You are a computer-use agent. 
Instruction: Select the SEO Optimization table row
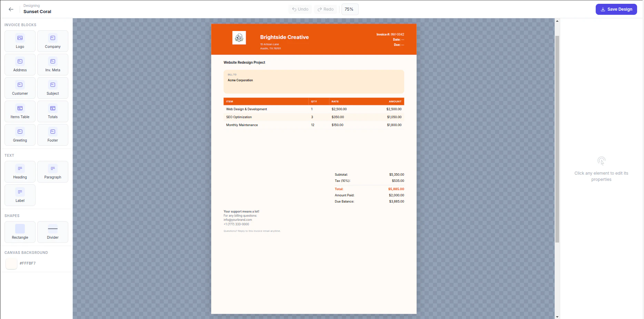pyautogui.click(x=314, y=117)
